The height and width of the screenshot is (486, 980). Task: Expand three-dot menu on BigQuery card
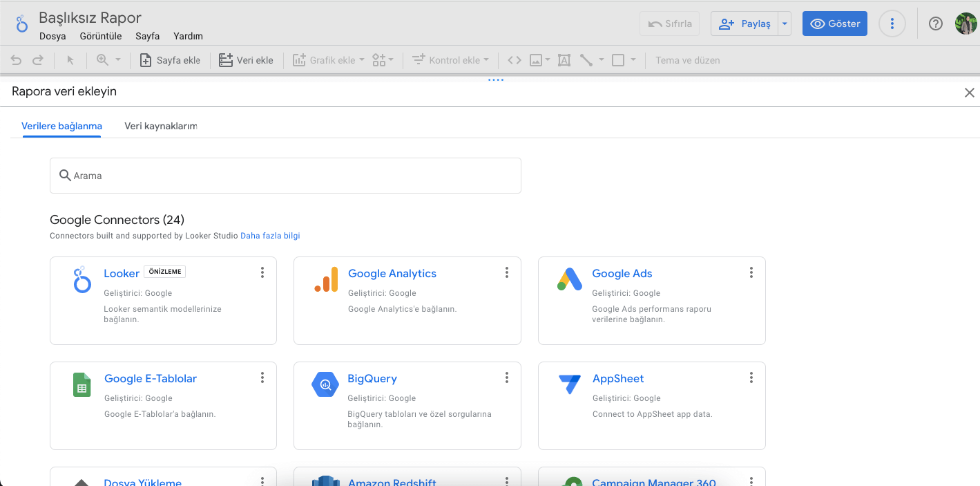507,378
